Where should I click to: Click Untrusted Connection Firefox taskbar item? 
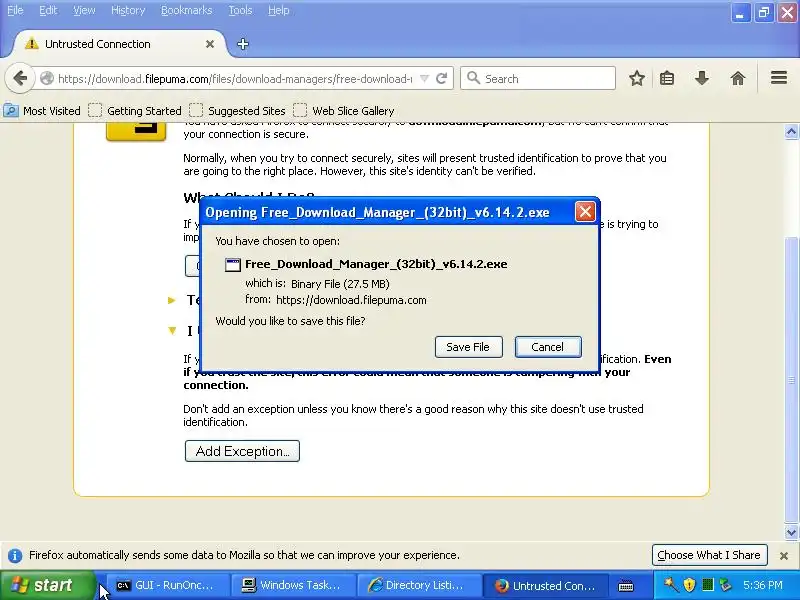tap(544, 585)
